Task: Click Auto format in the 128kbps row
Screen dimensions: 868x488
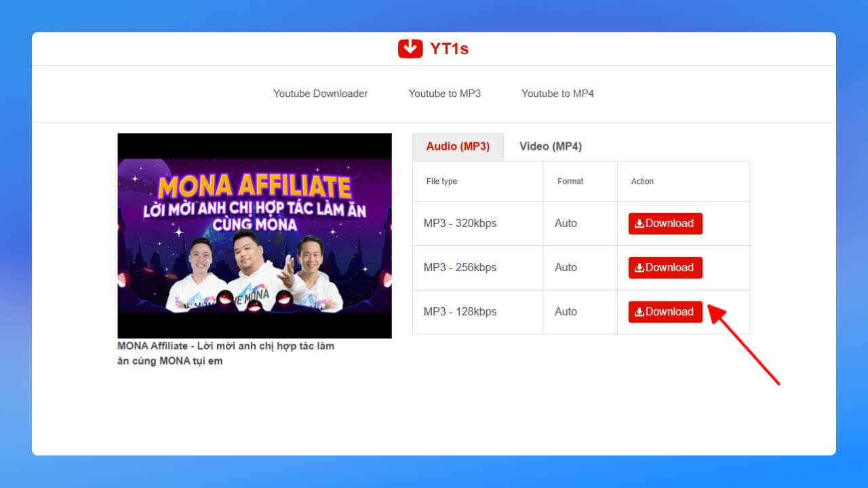Action: tap(566, 312)
